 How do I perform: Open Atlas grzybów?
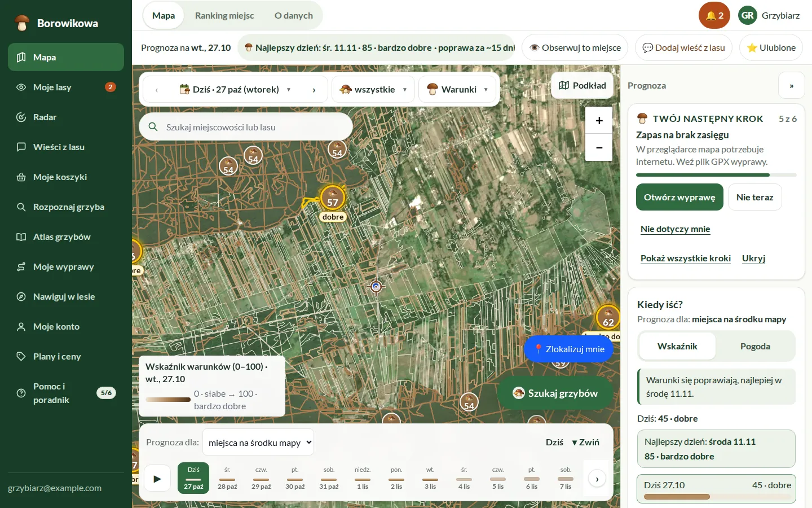tap(66, 237)
